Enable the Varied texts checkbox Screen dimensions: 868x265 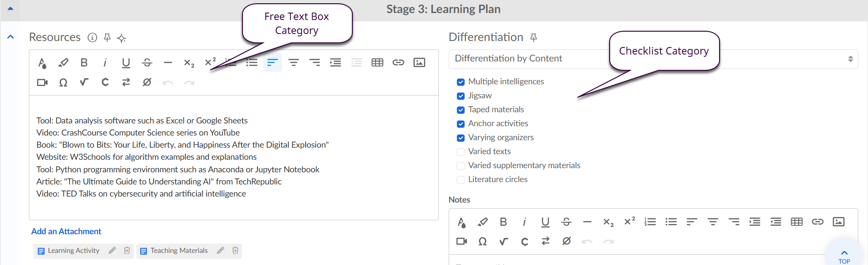(x=461, y=152)
